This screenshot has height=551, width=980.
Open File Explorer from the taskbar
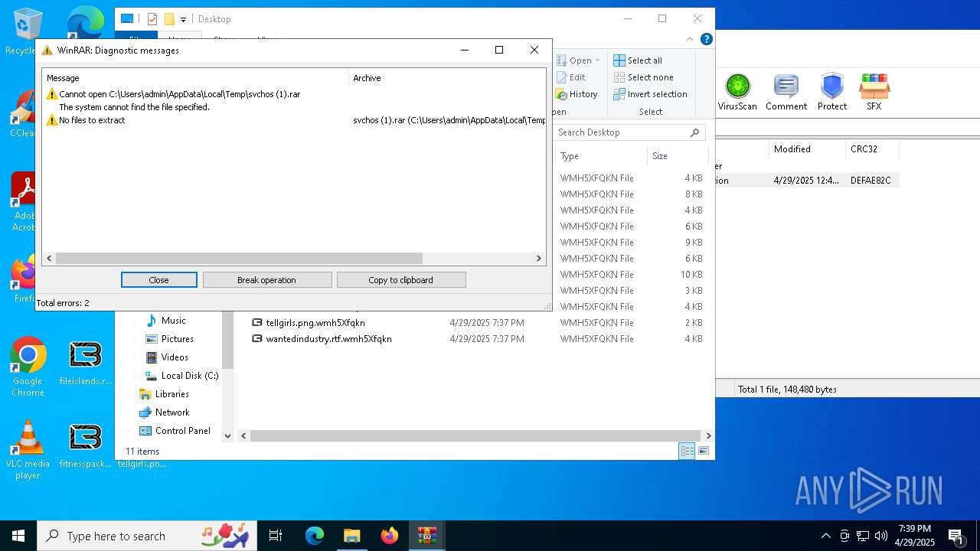(351, 536)
